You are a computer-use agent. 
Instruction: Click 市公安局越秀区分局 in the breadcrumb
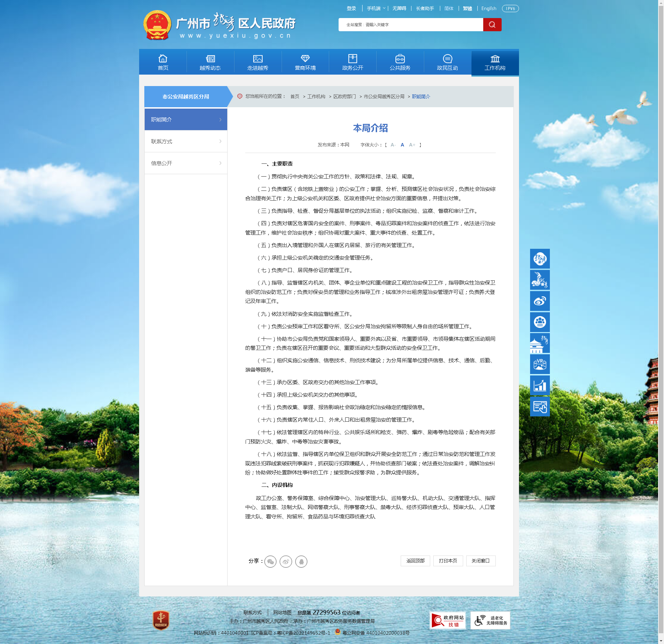point(384,96)
